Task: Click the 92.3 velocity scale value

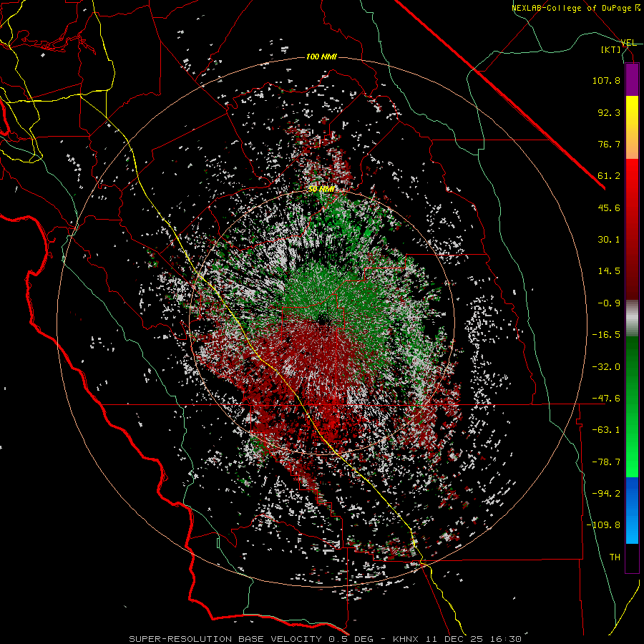Action: [609, 112]
